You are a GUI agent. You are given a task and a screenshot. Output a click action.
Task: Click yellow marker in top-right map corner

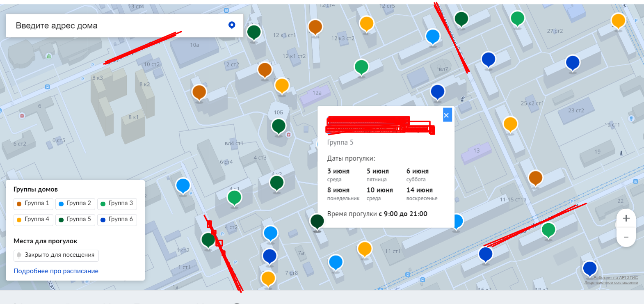point(618,20)
